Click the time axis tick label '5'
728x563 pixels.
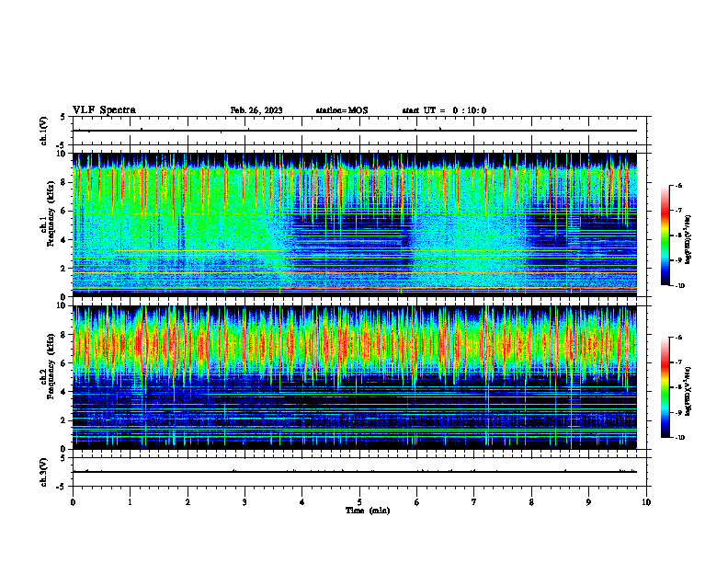coord(359,502)
